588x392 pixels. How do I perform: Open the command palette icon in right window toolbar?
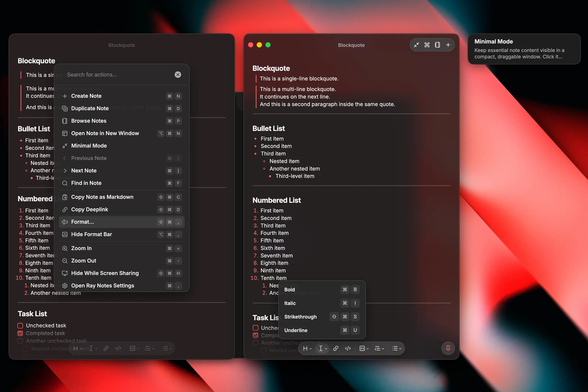pos(427,45)
